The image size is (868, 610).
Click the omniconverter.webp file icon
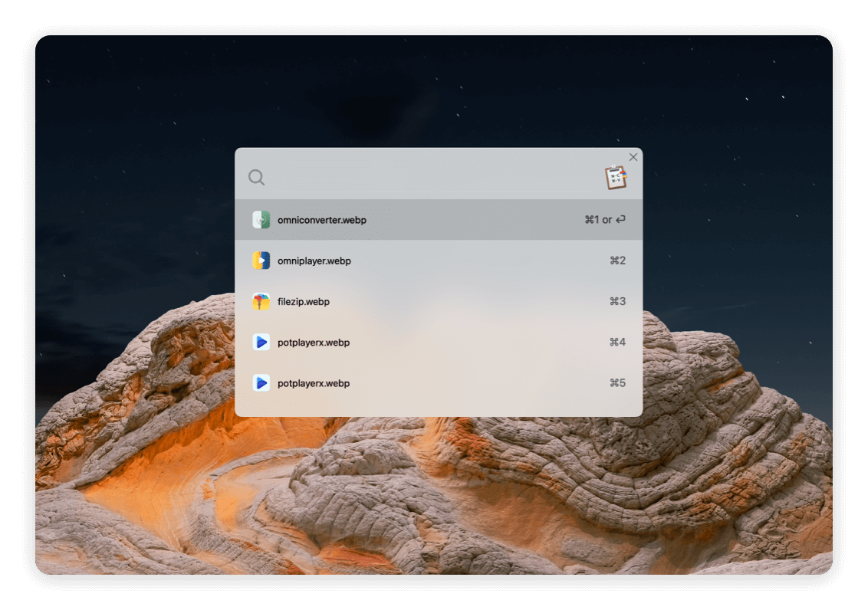pyautogui.click(x=261, y=219)
